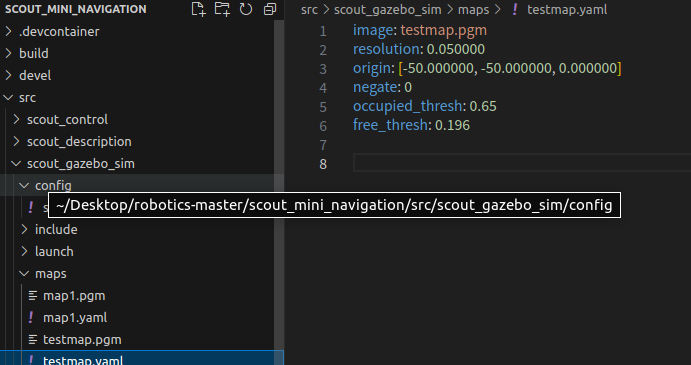Click the testmap.yaml breadcrumb segment

[567, 9]
